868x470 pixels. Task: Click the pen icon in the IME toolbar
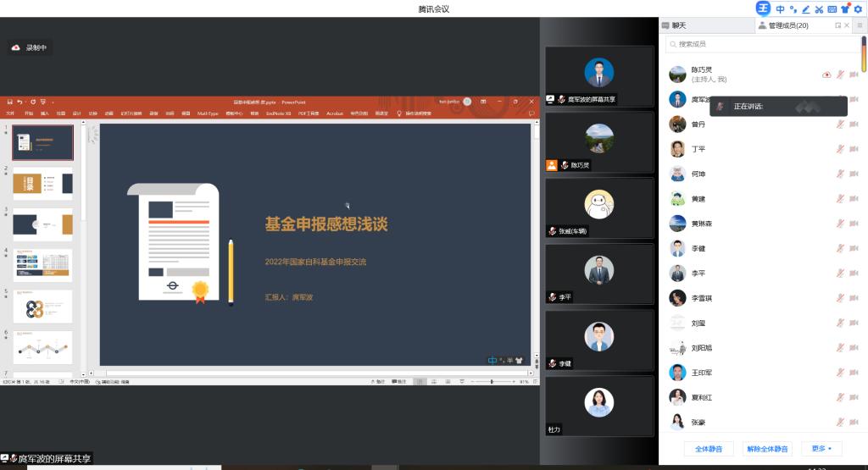tap(806, 9)
